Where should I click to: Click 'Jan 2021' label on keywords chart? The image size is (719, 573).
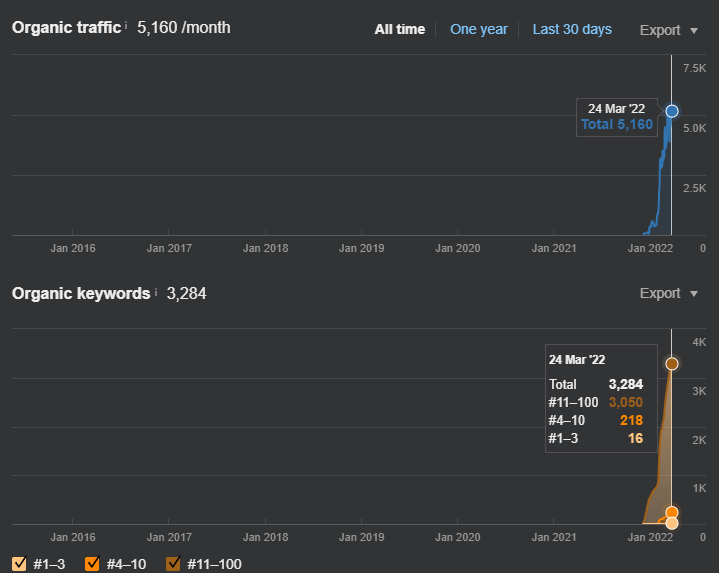553,537
